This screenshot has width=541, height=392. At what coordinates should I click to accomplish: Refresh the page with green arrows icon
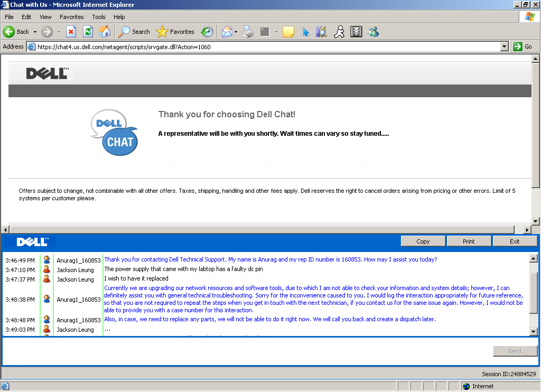88,32
